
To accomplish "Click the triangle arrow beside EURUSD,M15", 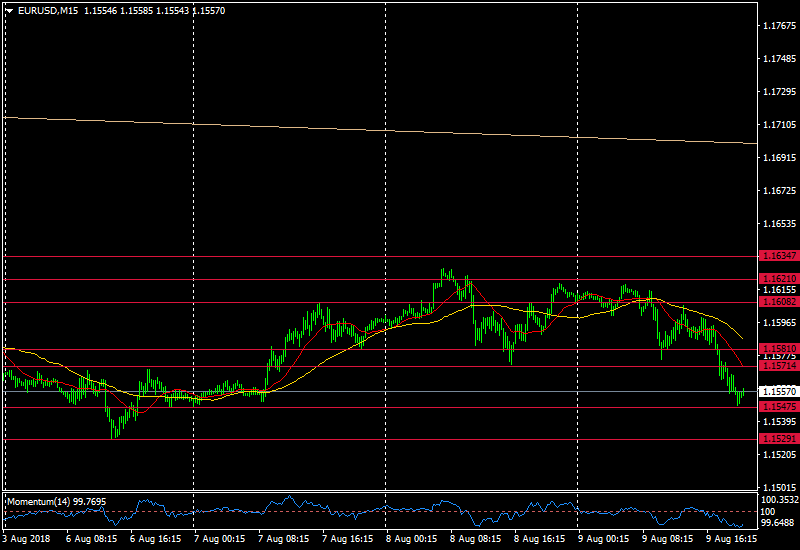I will click(9, 10).
